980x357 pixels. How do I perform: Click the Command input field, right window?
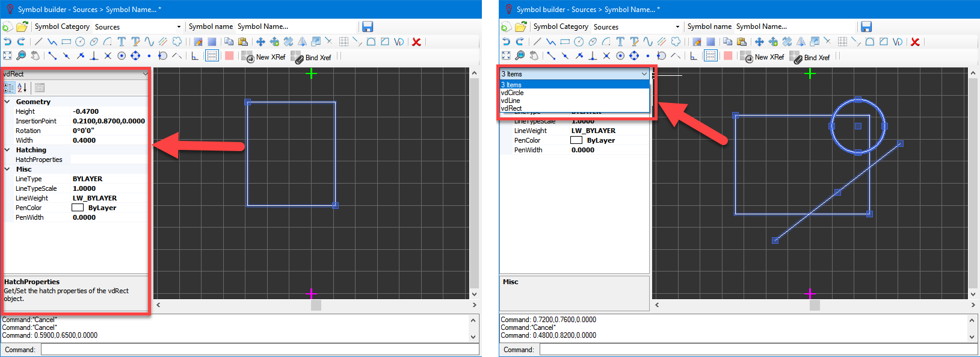pos(759,349)
